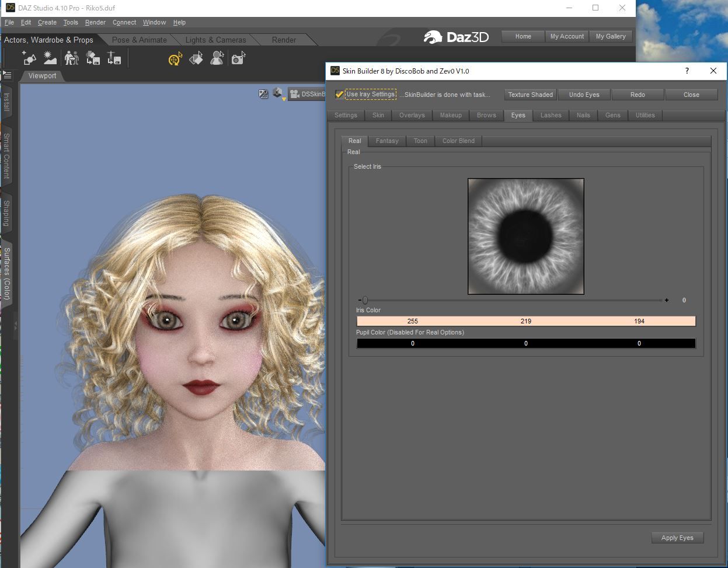Screen dimensions: 728x568
Task: Open the Surfaces (Color) side tab
Action: click(6, 273)
